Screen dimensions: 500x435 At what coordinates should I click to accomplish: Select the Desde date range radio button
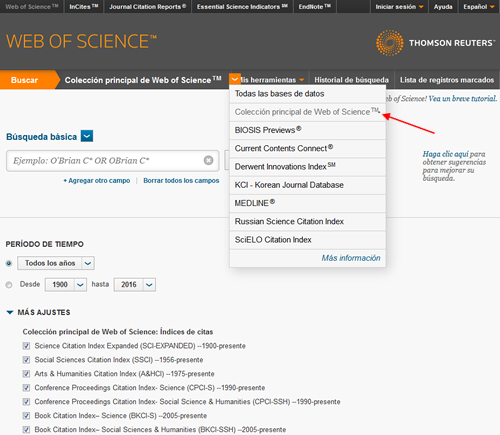tap(9, 285)
